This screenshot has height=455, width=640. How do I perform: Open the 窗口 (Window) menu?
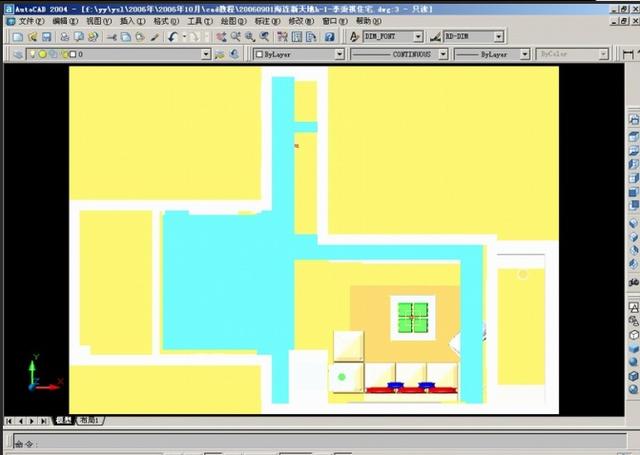click(335, 21)
